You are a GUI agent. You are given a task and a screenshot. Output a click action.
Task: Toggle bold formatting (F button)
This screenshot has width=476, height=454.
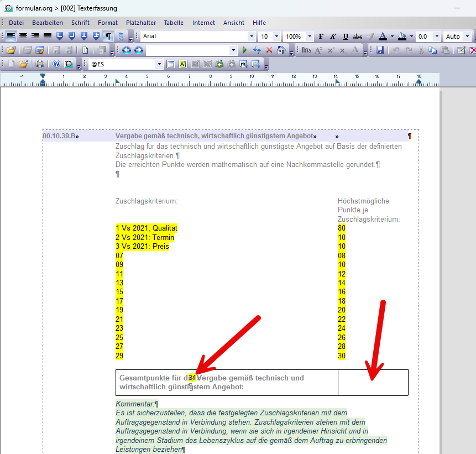321,36
